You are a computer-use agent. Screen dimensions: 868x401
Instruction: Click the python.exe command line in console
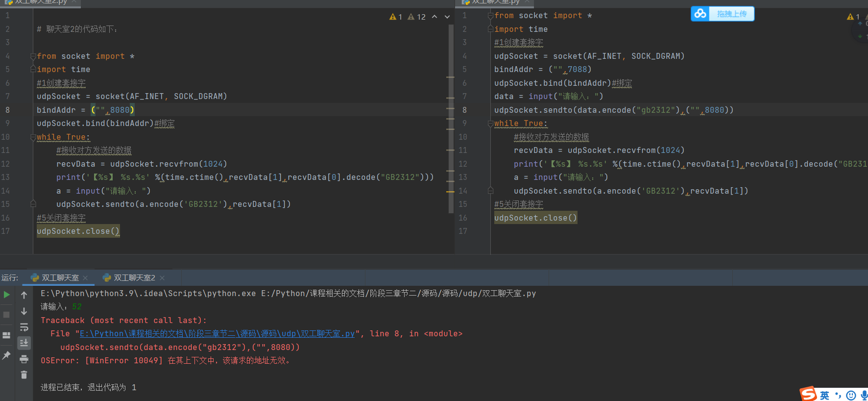[288, 294]
